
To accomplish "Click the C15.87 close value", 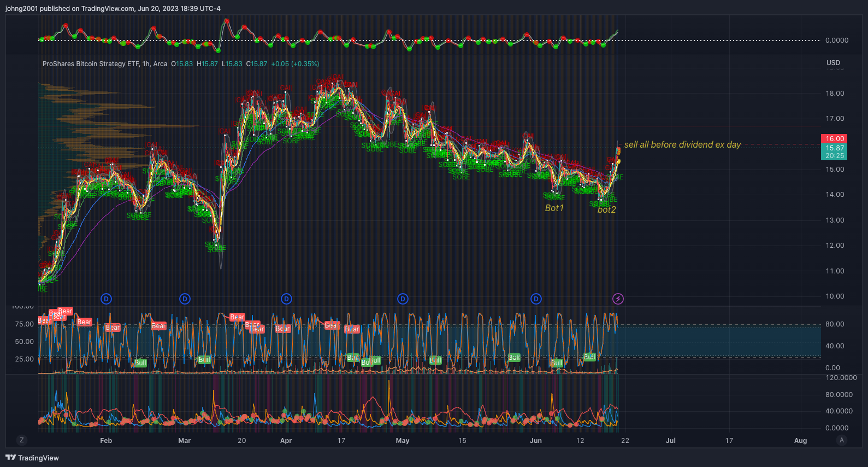I will pyautogui.click(x=257, y=64).
